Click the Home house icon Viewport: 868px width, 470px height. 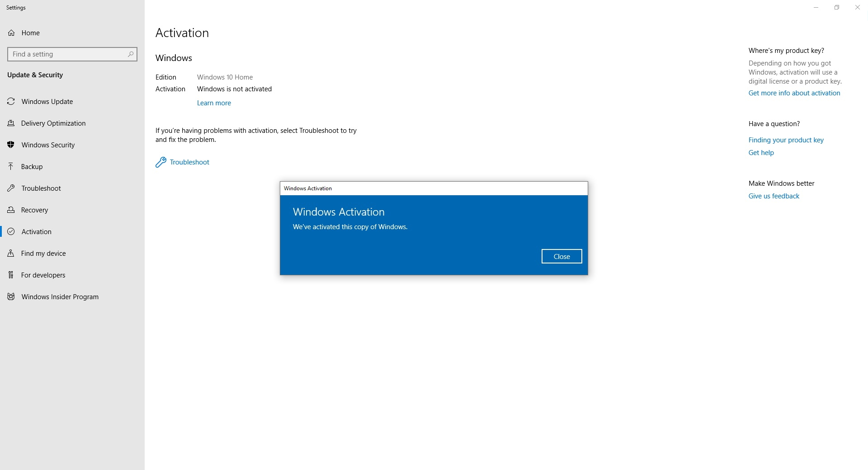tap(11, 33)
